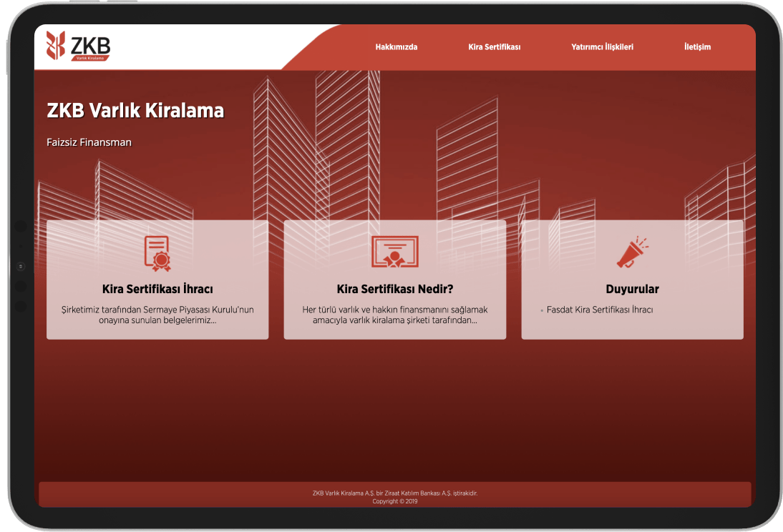Image resolution: width=783 pixels, height=532 pixels.
Task: Click the Ziraat Katılım Bankası footer text
Action: point(395,493)
